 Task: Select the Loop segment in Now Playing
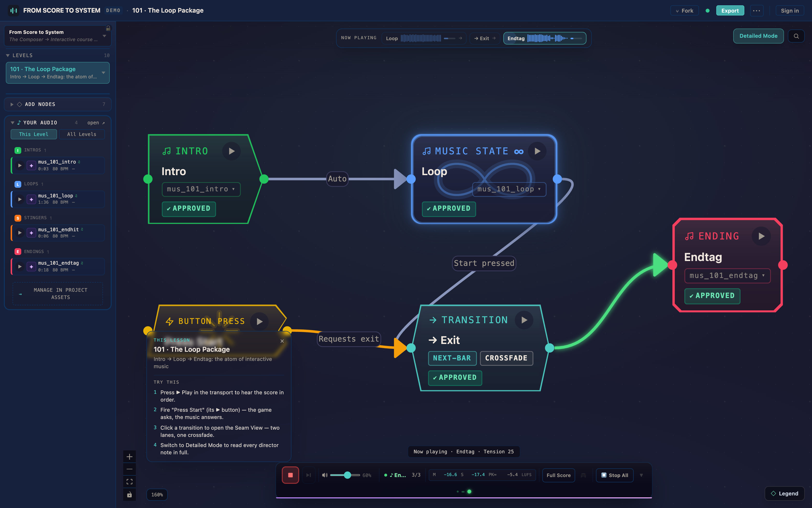click(x=424, y=38)
